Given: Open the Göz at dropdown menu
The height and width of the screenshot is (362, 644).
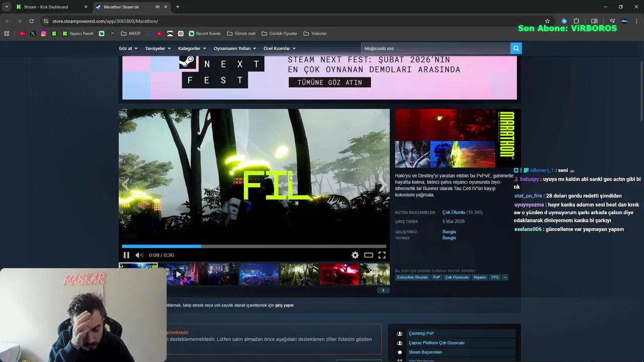Looking at the screenshot, I should point(128,48).
